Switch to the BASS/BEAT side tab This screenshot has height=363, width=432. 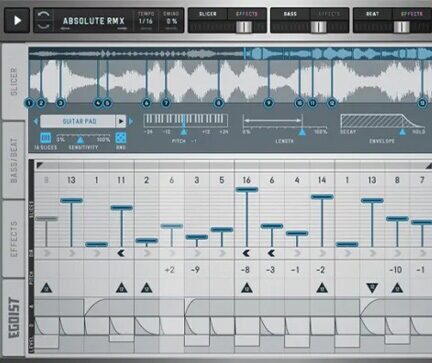[14, 160]
